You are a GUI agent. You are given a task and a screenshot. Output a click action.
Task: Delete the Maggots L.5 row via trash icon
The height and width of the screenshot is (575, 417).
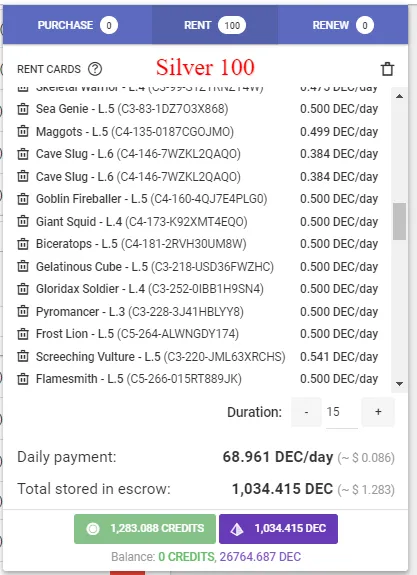pyautogui.click(x=23, y=131)
